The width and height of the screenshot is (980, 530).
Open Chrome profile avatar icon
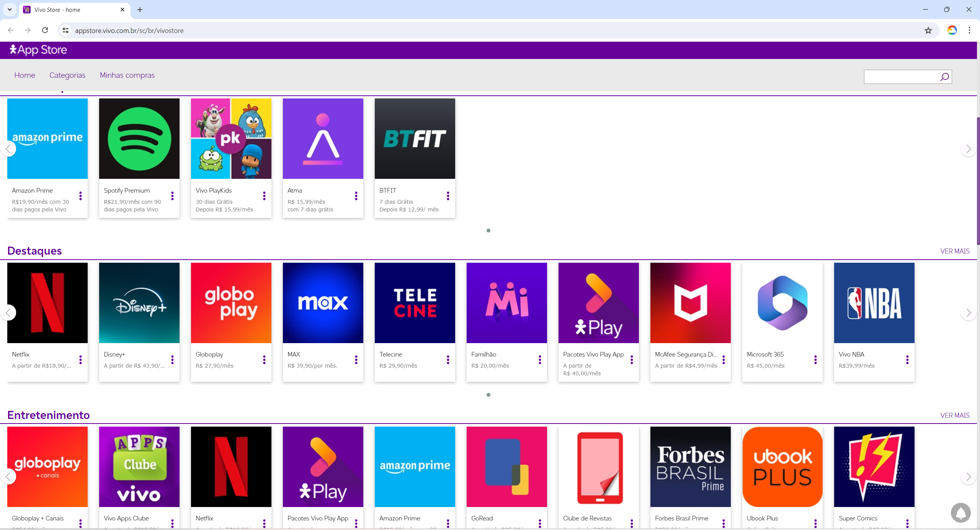(952, 30)
